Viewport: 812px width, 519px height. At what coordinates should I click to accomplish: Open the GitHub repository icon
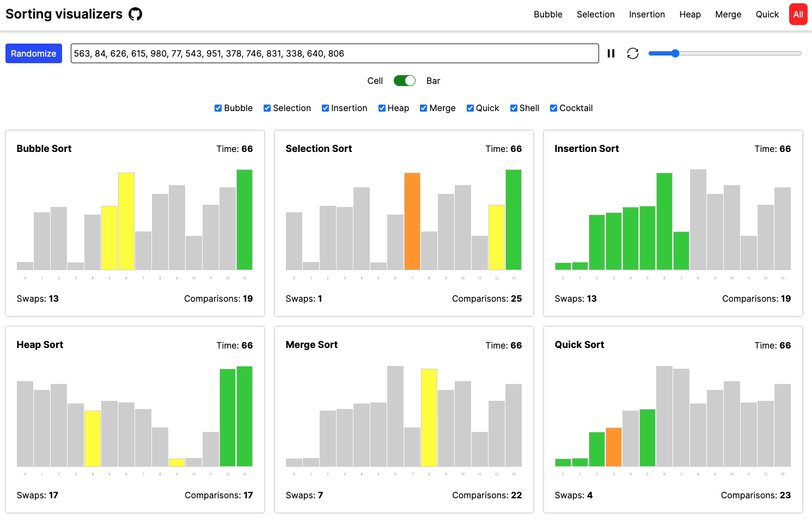[x=135, y=14]
